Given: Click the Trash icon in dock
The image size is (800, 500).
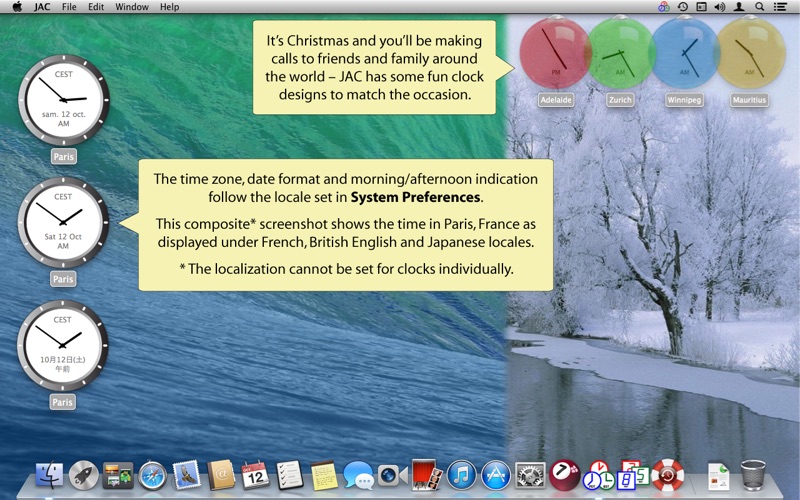Looking at the screenshot, I should pos(753,475).
